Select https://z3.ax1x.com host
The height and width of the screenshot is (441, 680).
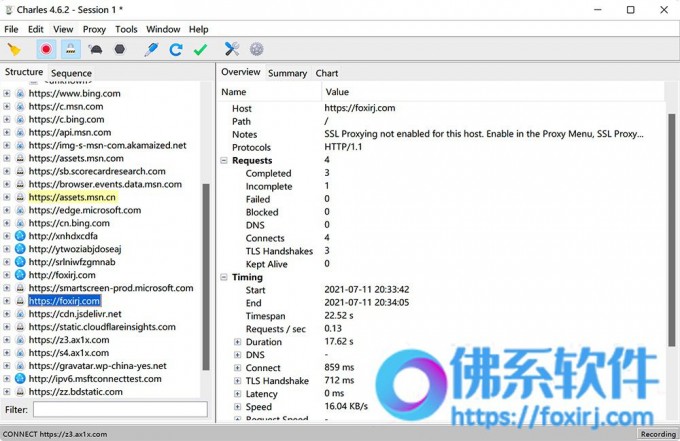(x=69, y=340)
